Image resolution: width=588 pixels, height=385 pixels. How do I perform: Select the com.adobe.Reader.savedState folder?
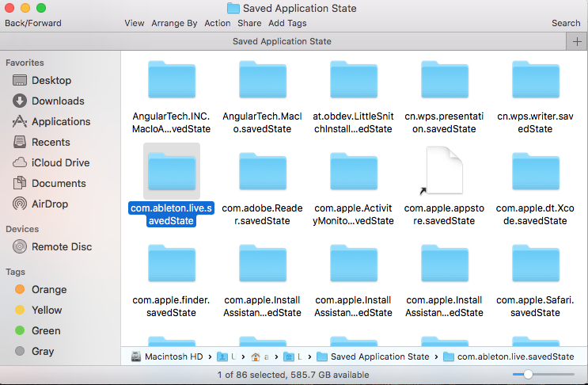pos(262,170)
